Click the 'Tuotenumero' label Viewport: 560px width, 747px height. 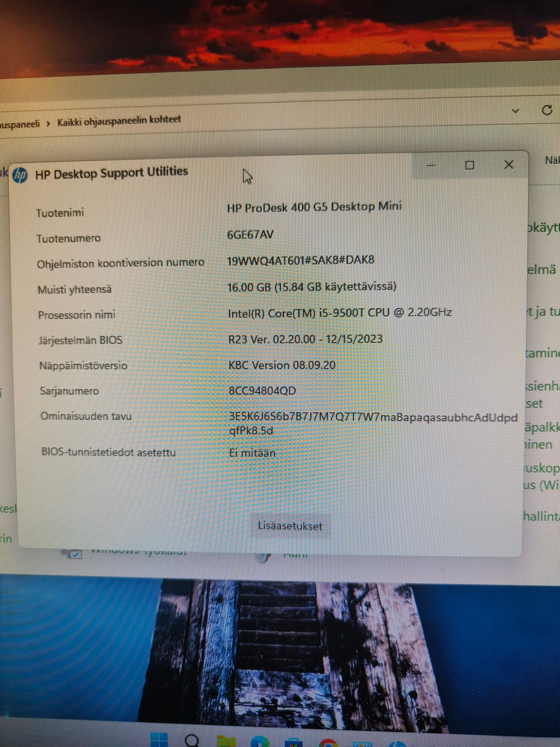point(68,238)
